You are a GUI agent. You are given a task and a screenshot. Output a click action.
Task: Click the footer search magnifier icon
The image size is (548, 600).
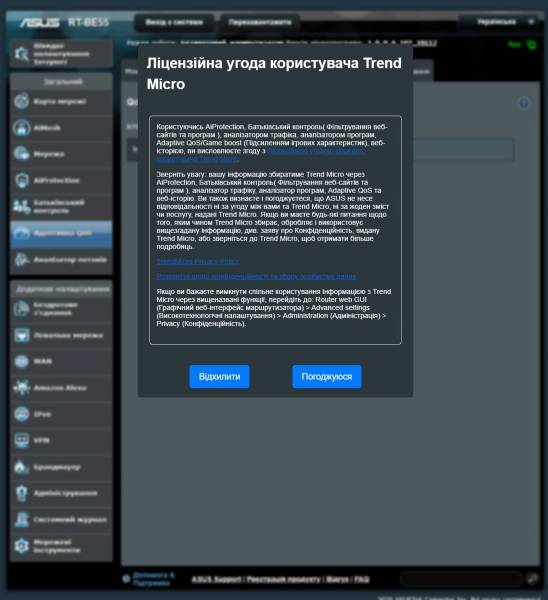point(532,579)
